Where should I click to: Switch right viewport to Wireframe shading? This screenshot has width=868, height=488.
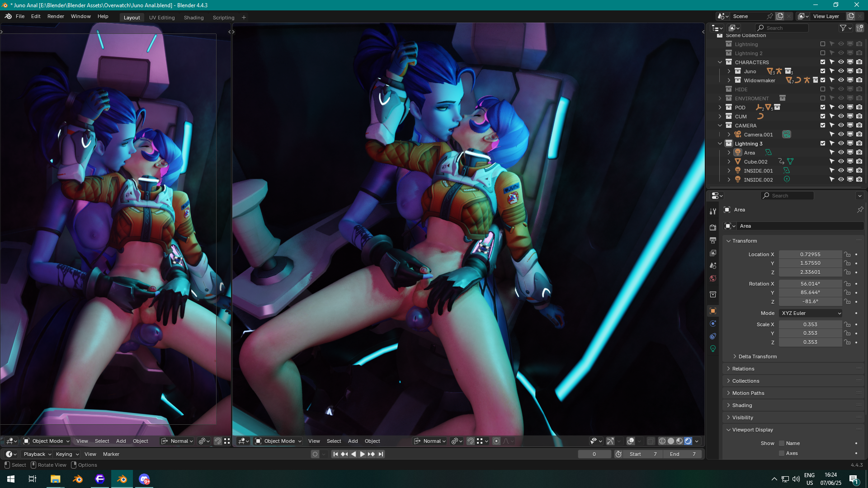(662, 441)
